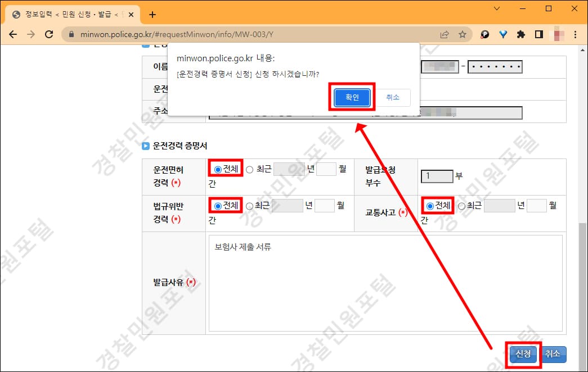
Task: Go forward using browser forward arrow
Action: click(x=31, y=34)
